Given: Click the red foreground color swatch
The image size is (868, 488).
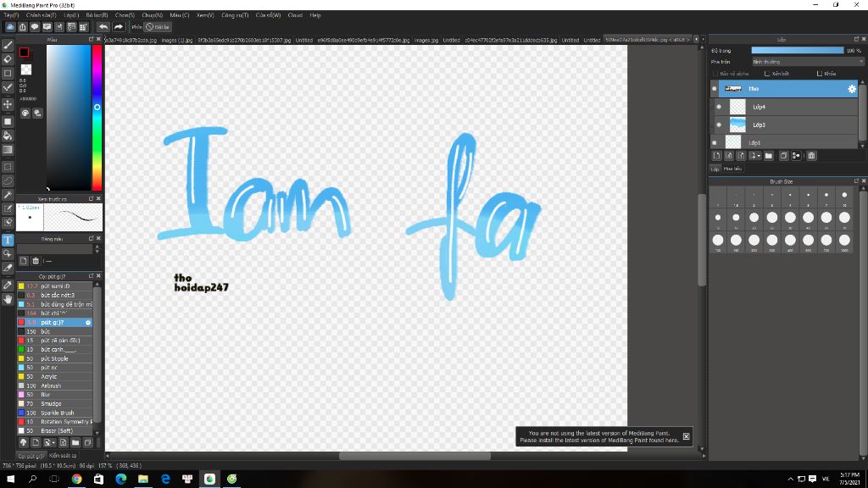Looking at the screenshot, I should point(24,52).
